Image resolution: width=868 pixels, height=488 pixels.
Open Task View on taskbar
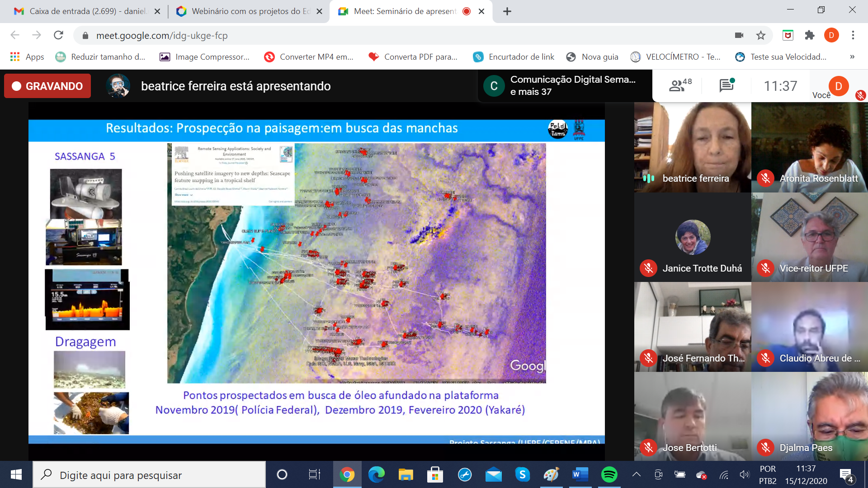coord(314,474)
